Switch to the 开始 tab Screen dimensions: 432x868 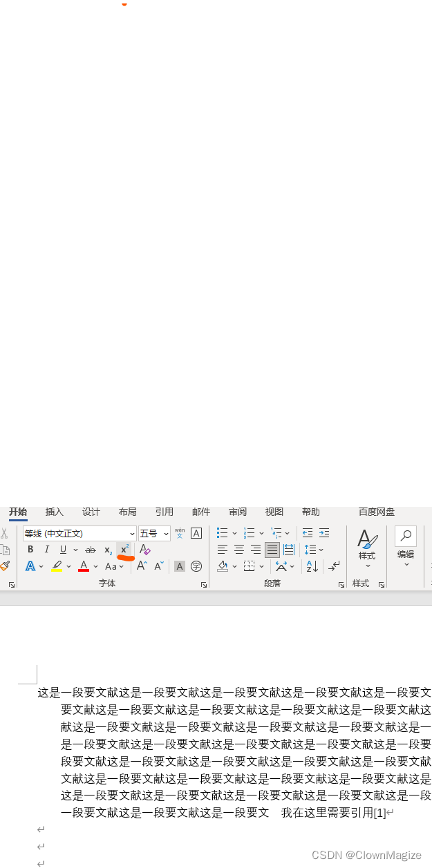click(x=18, y=512)
